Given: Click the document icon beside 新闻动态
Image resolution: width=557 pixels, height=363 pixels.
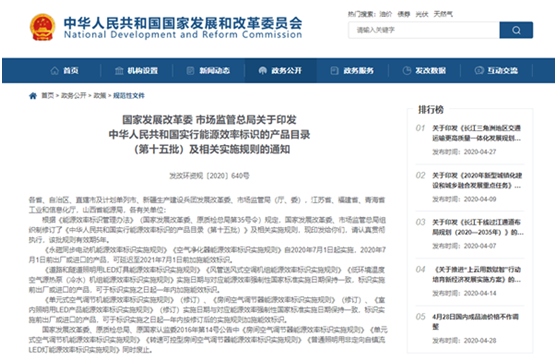Looking at the screenshot, I should pos(191,71).
